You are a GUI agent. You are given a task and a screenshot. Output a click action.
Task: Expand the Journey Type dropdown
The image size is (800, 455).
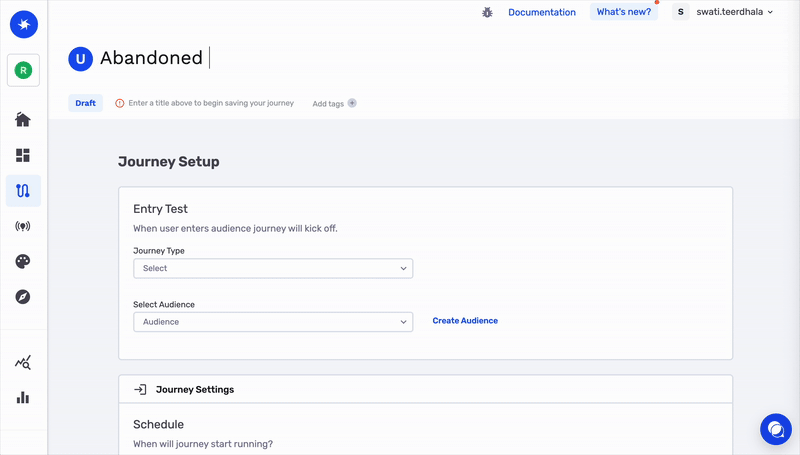click(x=273, y=268)
